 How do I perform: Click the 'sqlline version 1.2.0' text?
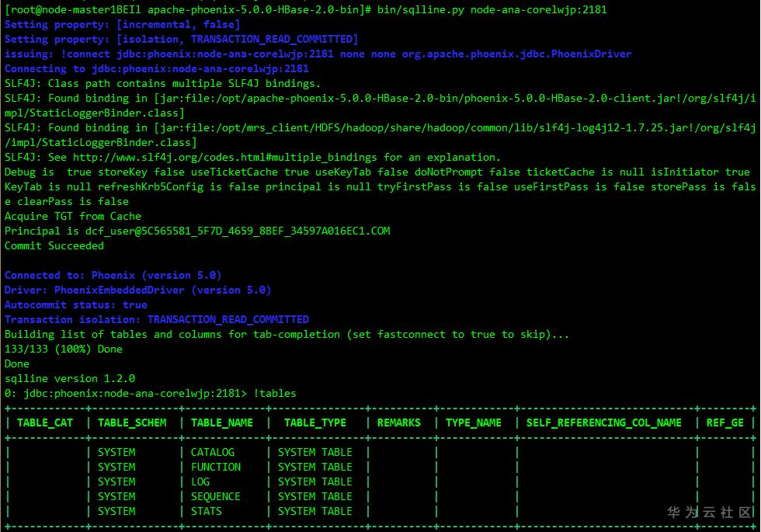click(70, 378)
